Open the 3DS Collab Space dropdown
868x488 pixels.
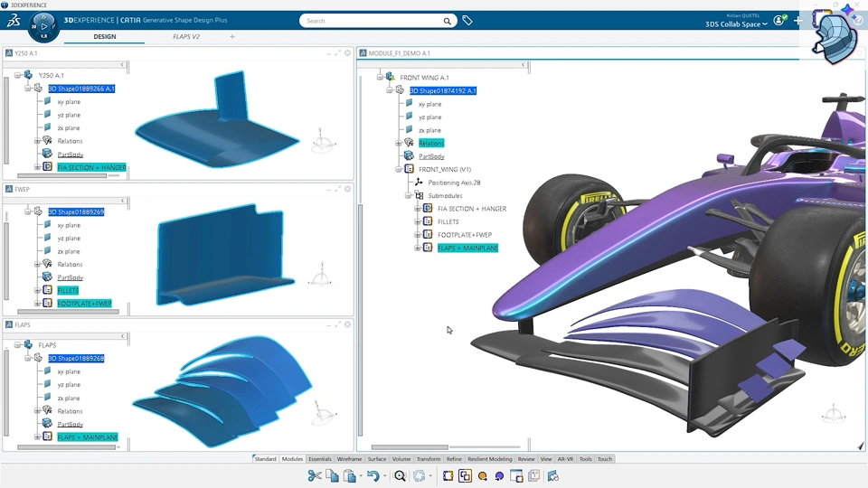coord(736,23)
